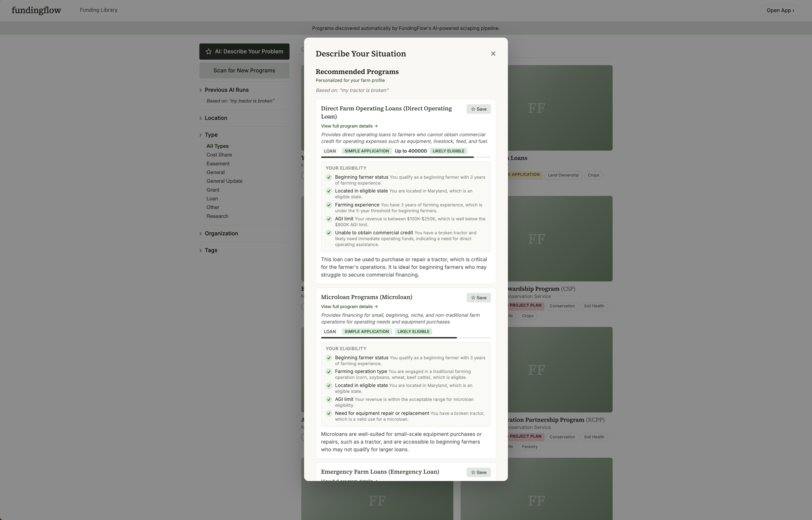Select the Cost Share type filter
Viewport: 812px width, 520px height.
pos(219,155)
